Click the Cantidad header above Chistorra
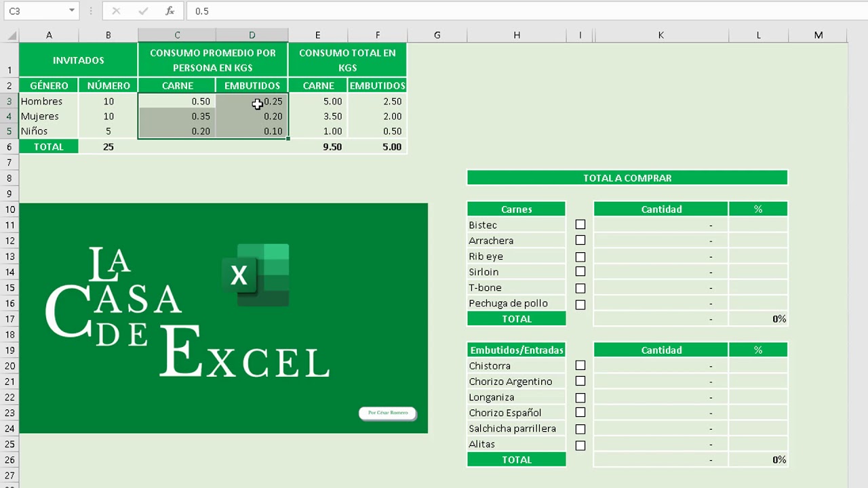 click(x=661, y=350)
